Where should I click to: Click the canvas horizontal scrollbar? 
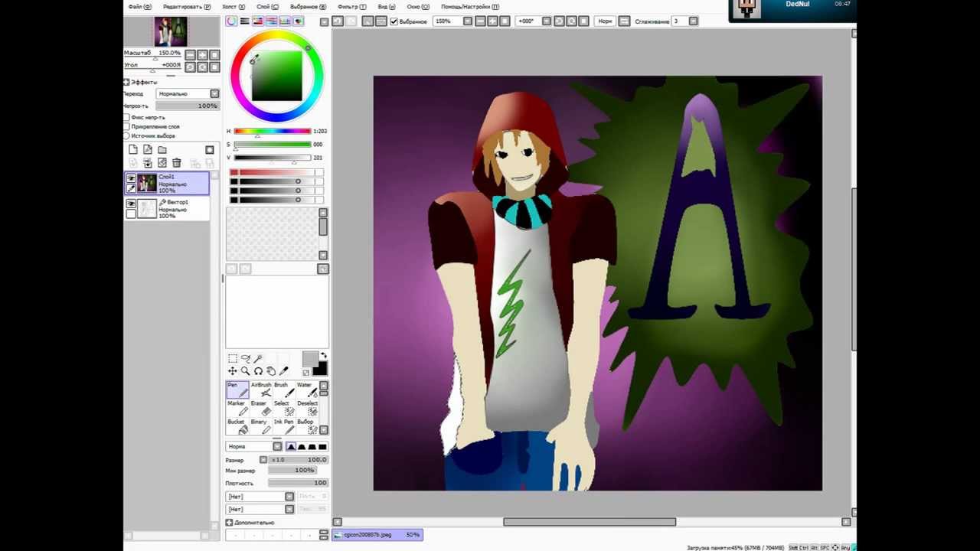pyautogui.click(x=590, y=522)
